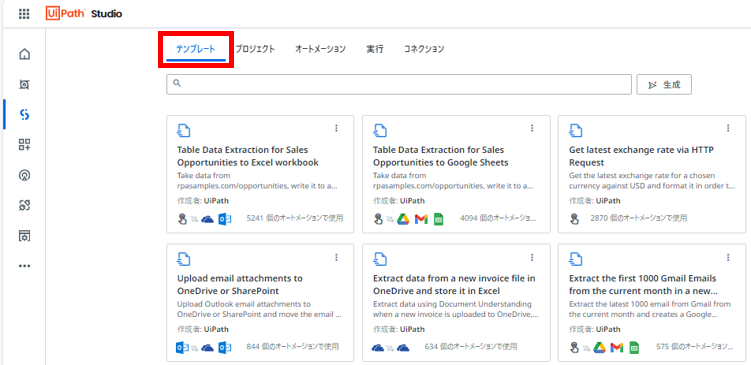Click the last sidebar icon above the ellipsis
The height and width of the screenshot is (365, 751).
click(x=24, y=236)
